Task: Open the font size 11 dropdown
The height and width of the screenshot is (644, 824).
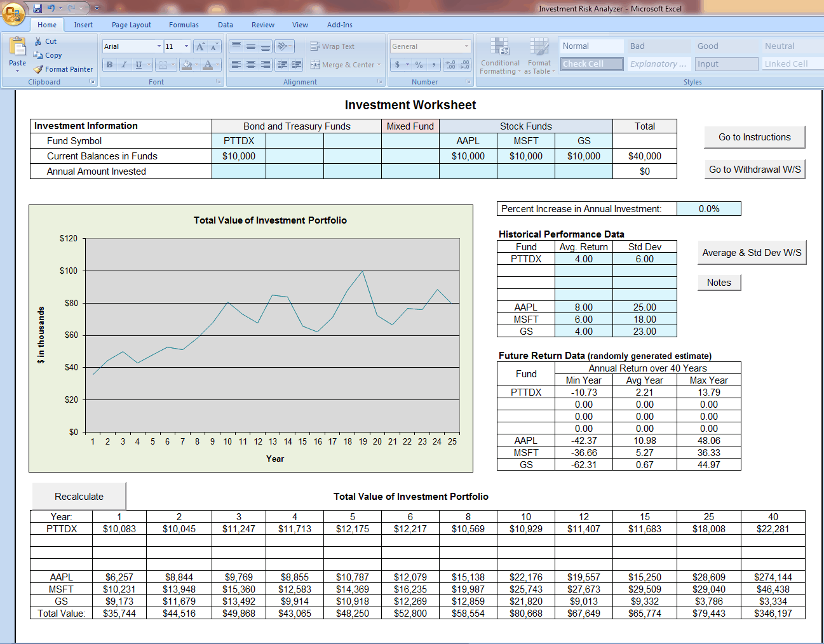Action: (186, 46)
